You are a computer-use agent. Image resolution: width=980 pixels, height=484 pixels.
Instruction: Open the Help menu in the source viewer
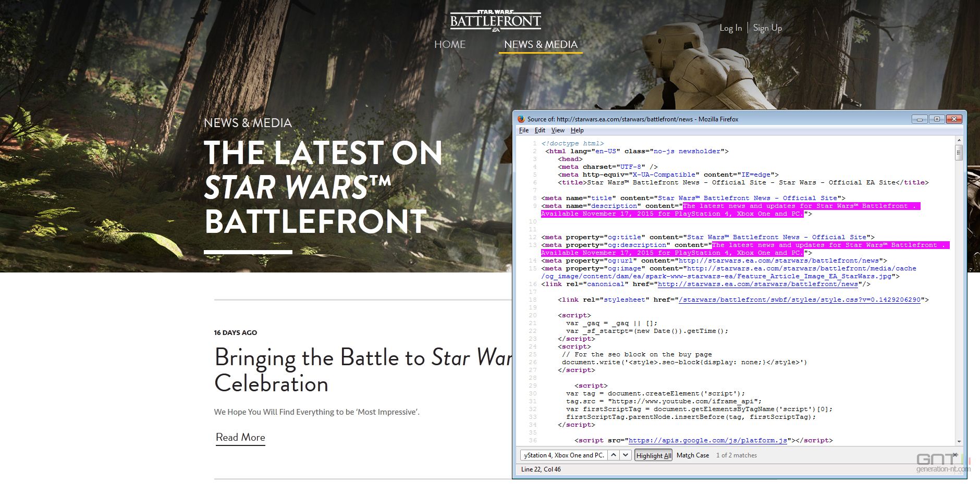(577, 130)
